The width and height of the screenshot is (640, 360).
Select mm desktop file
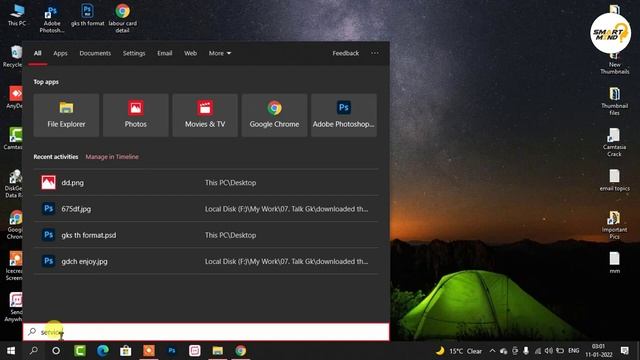point(615,262)
